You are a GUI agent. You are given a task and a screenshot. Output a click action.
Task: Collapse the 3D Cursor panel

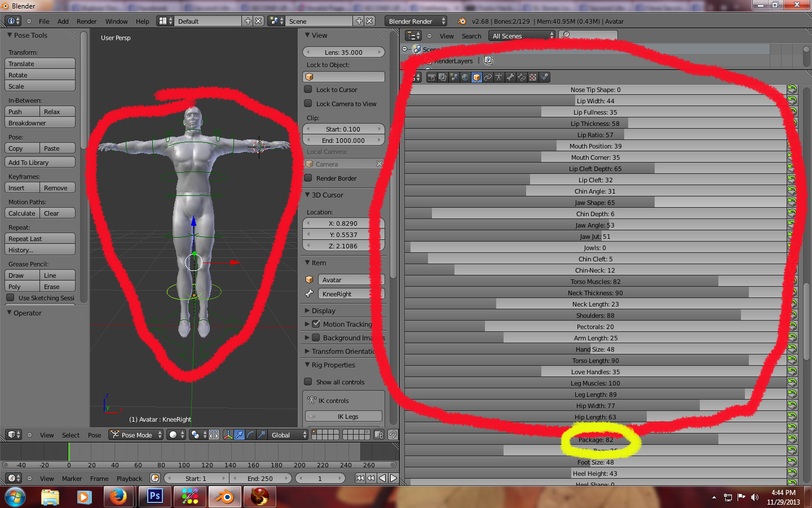pos(327,195)
